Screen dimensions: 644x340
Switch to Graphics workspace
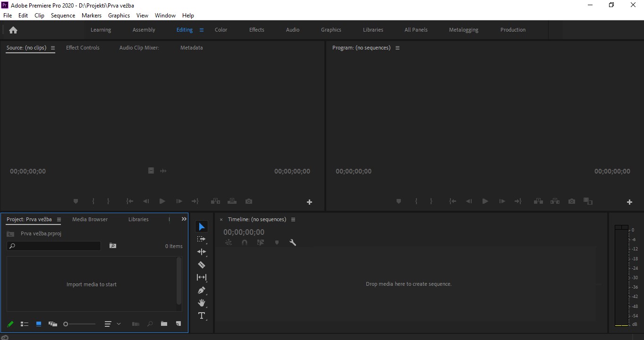pyautogui.click(x=331, y=30)
